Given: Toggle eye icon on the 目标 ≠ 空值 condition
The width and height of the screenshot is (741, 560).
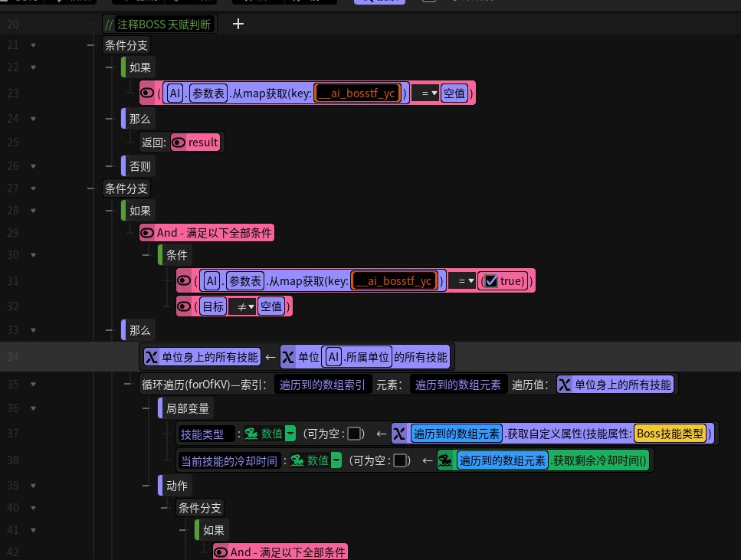Looking at the screenshot, I should pyautogui.click(x=184, y=306).
